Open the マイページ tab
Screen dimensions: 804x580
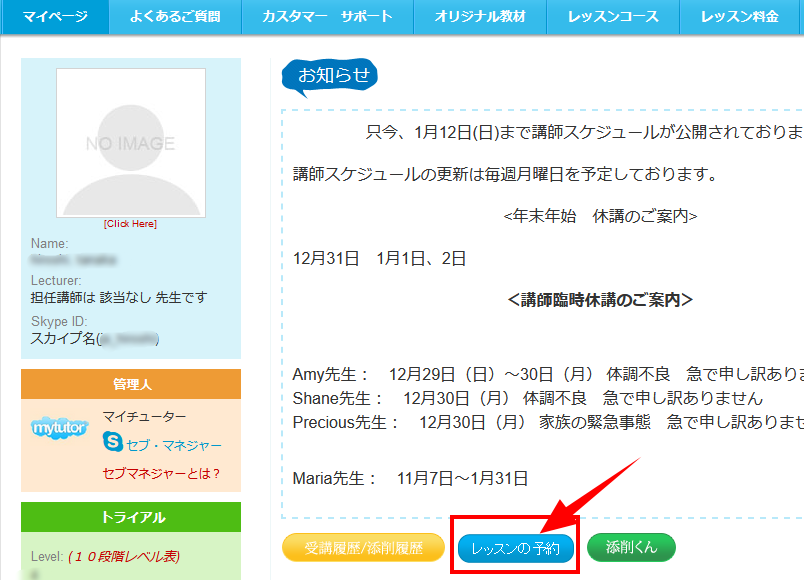(x=55, y=16)
